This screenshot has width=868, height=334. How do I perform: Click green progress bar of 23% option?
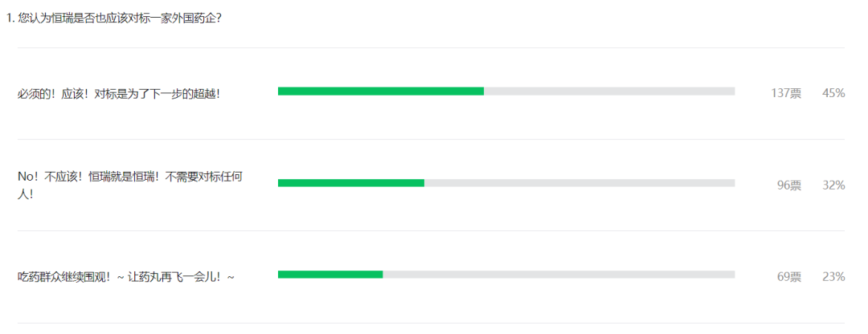[330, 275]
